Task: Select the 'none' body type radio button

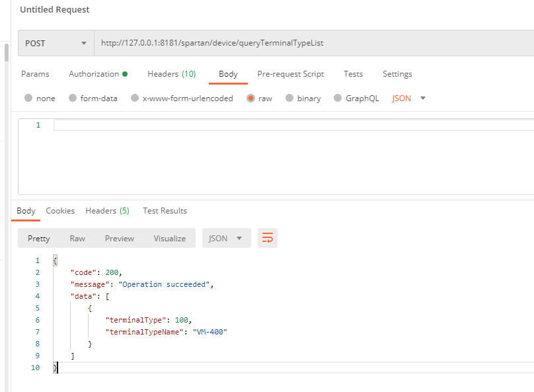Action: pyautogui.click(x=28, y=98)
